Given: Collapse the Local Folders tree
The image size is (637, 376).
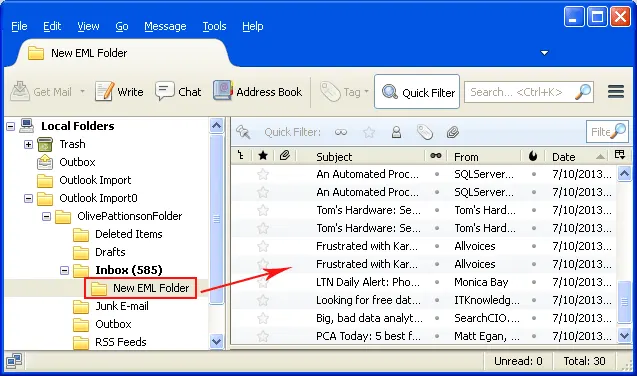Looking at the screenshot, I should click(11, 126).
